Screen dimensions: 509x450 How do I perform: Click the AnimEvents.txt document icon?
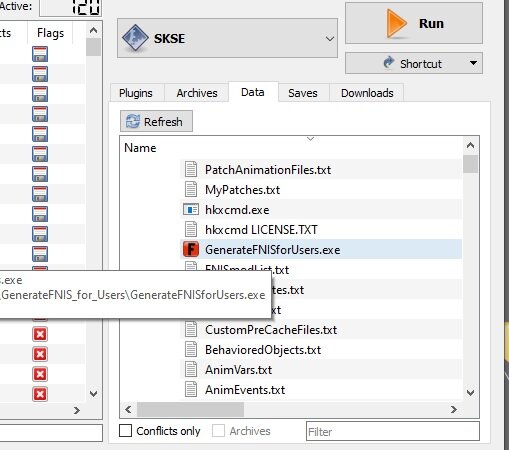(x=191, y=389)
